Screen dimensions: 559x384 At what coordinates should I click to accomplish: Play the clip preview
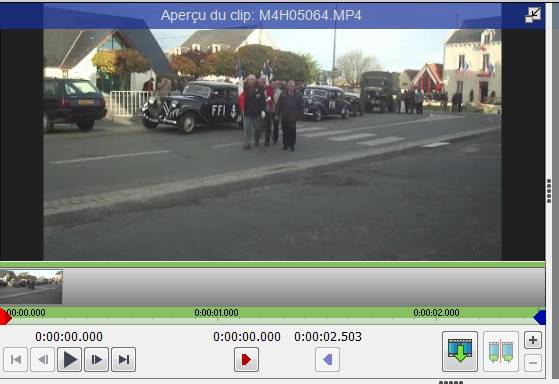(70, 359)
